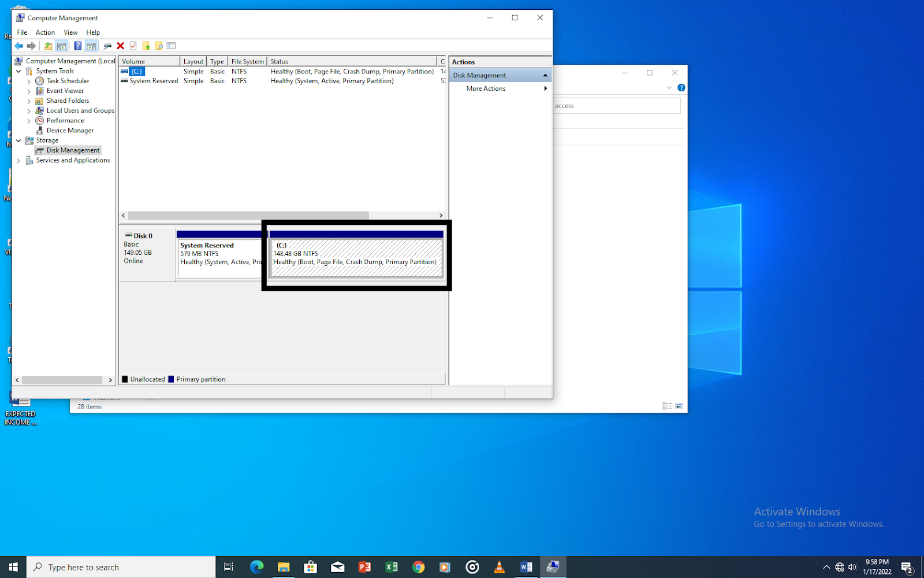Open Microsoft Edge from the taskbar
This screenshot has height=578, width=924.
[x=256, y=567]
